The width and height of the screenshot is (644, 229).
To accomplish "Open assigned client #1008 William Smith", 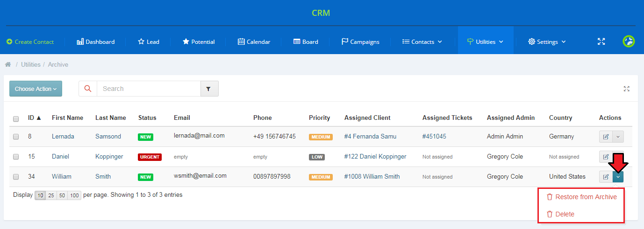I will pyautogui.click(x=372, y=176).
